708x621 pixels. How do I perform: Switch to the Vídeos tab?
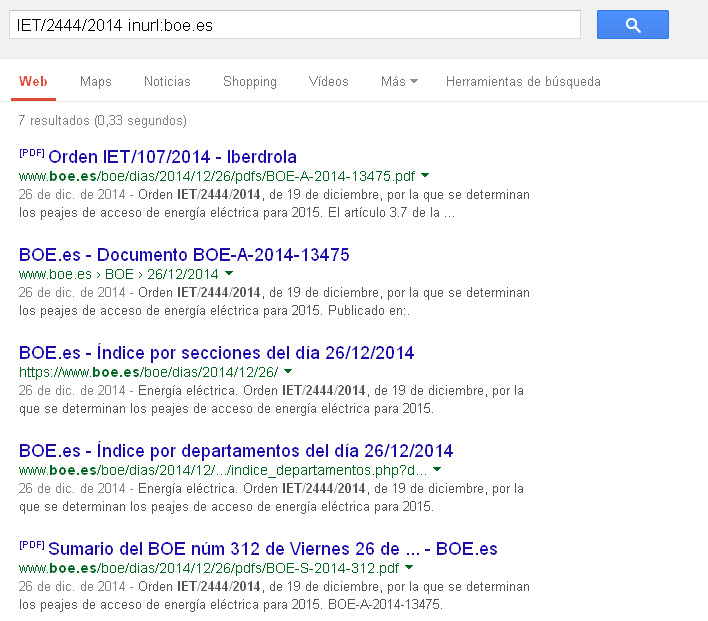[x=328, y=81]
